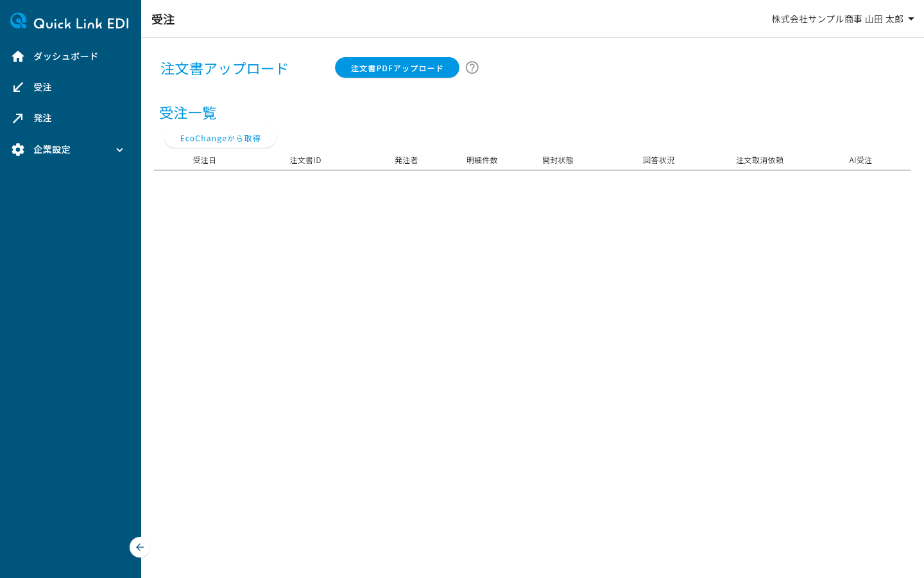Click the 注文書PDFアップロード button
Image resolution: width=924 pixels, height=578 pixels.
tap(397, 67)
